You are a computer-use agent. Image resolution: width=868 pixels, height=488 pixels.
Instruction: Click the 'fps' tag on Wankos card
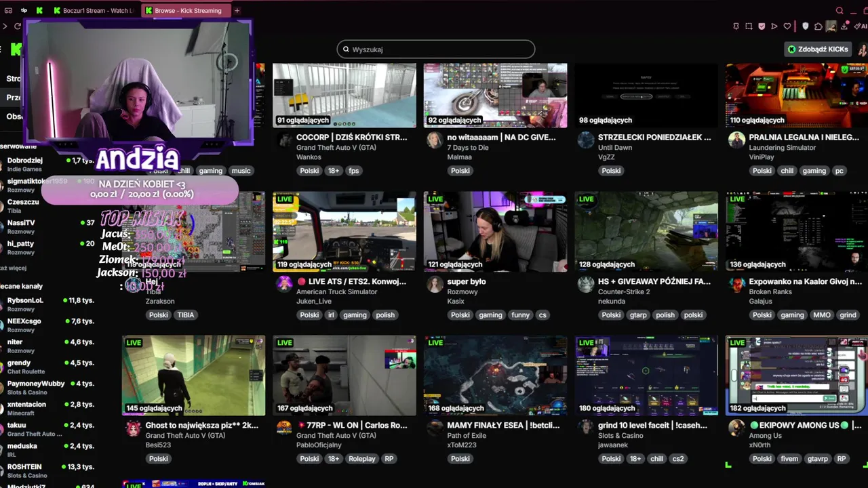pyautogui.click(x=353, y=171)
